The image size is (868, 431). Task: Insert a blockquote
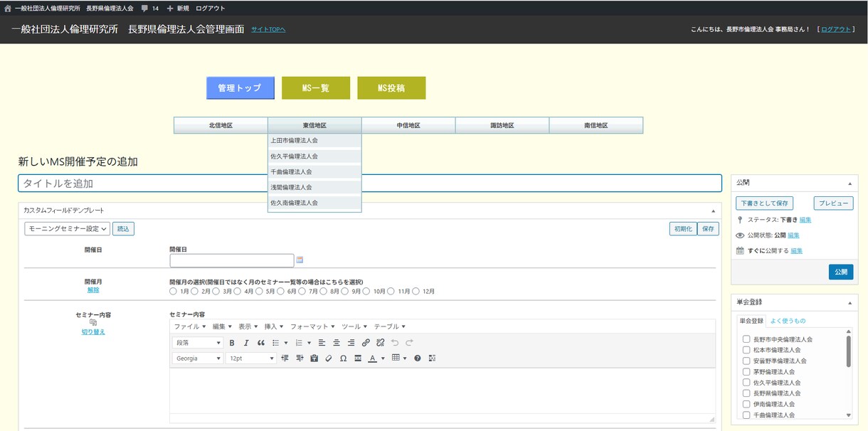pyautogui.click(x=261, y=343)
